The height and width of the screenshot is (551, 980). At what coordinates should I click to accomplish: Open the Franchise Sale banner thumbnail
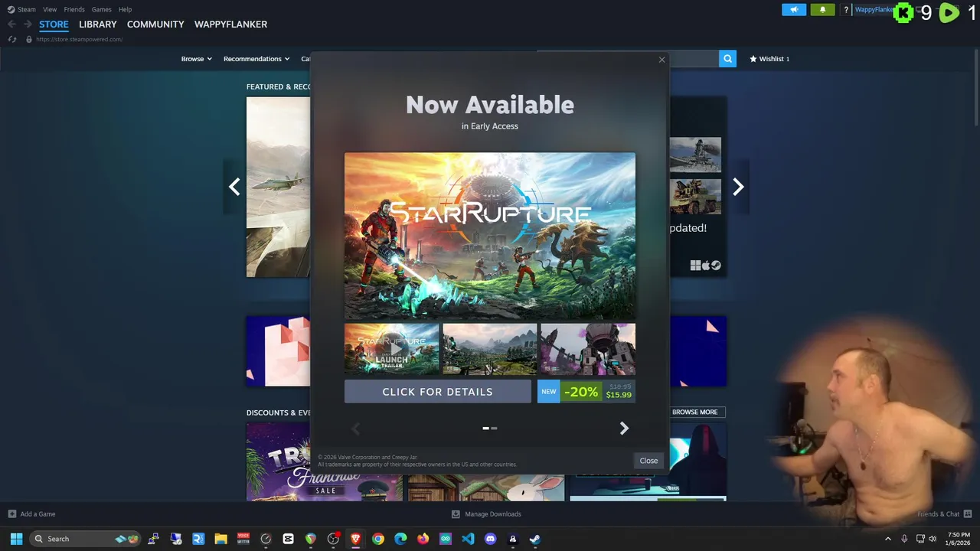[x=324, y=461]
